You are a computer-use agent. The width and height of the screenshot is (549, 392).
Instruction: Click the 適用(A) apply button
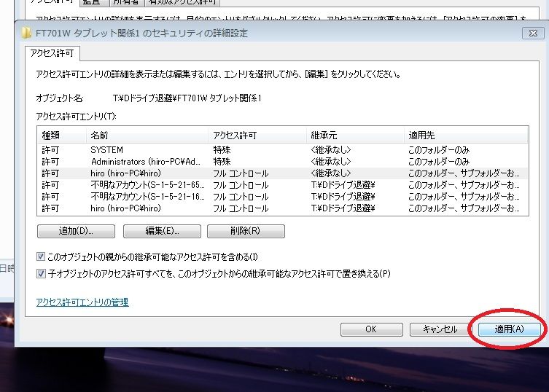click(509, 329)
